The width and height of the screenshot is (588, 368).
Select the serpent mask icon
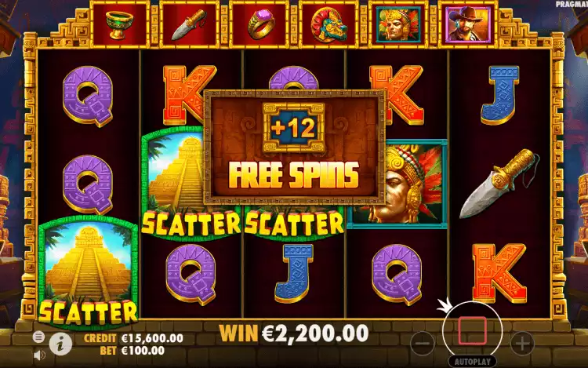tap(328, 24)
